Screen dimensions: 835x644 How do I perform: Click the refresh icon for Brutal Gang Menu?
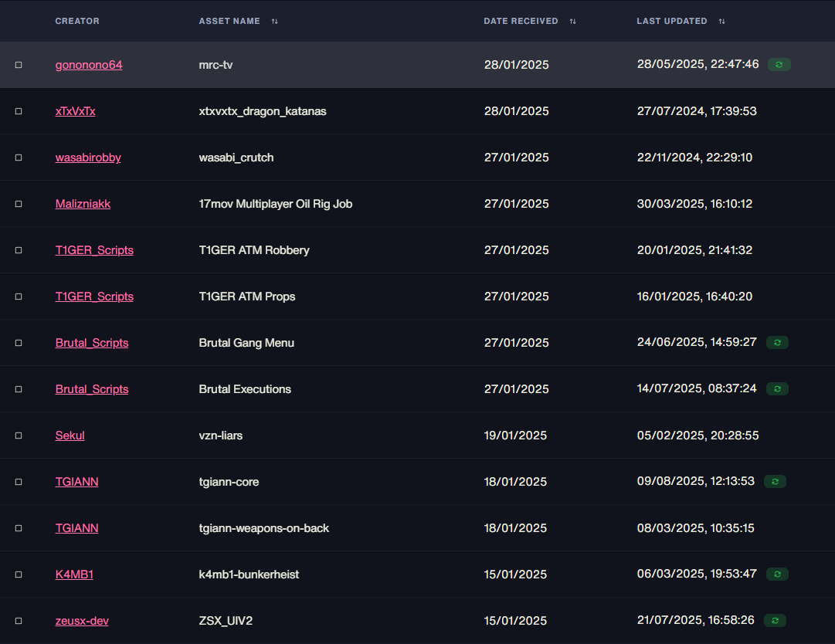point(777,342)
